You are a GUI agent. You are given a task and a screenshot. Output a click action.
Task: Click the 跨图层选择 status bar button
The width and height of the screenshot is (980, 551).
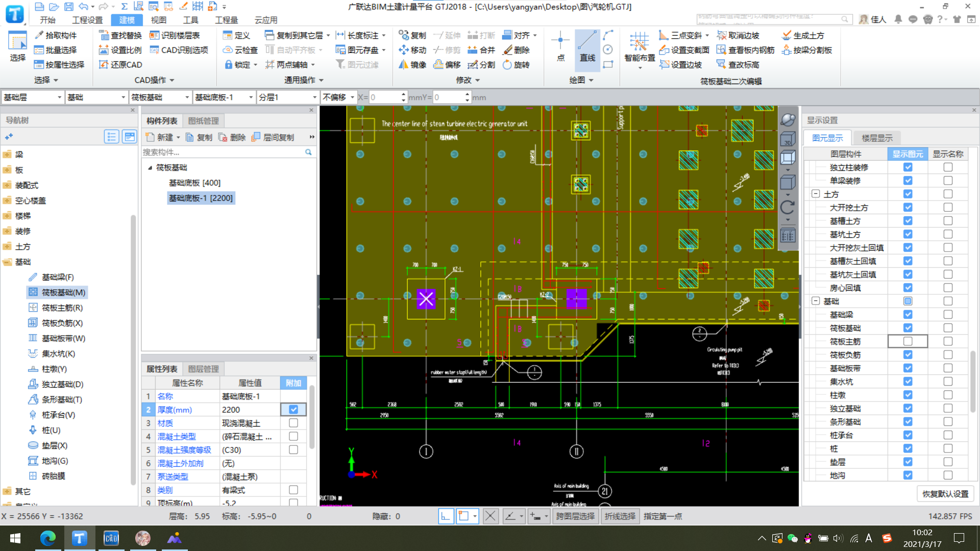(575, 516)
